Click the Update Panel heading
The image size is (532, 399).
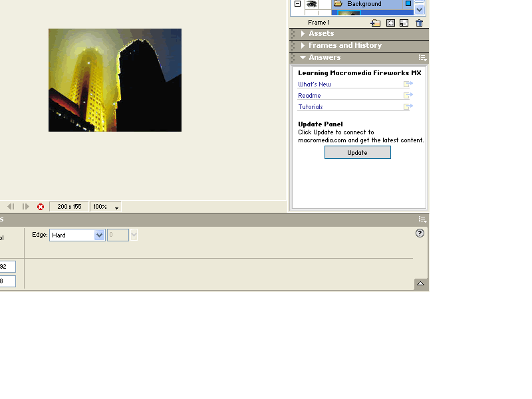click(321, 124)
